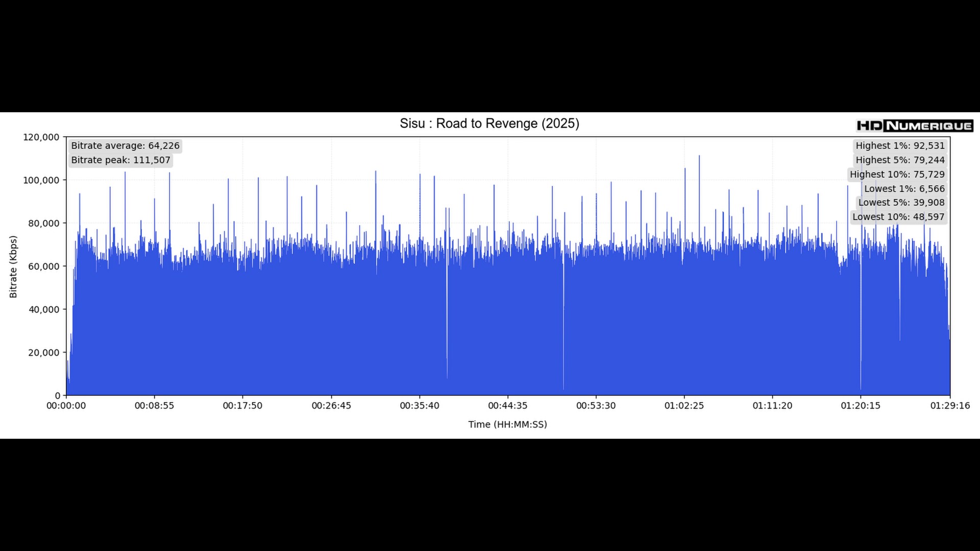The width and height of the screenshot is (980, 551).
Task: Click the Bitrate (Kbps) axis title
Action: [x=13, y=266]
